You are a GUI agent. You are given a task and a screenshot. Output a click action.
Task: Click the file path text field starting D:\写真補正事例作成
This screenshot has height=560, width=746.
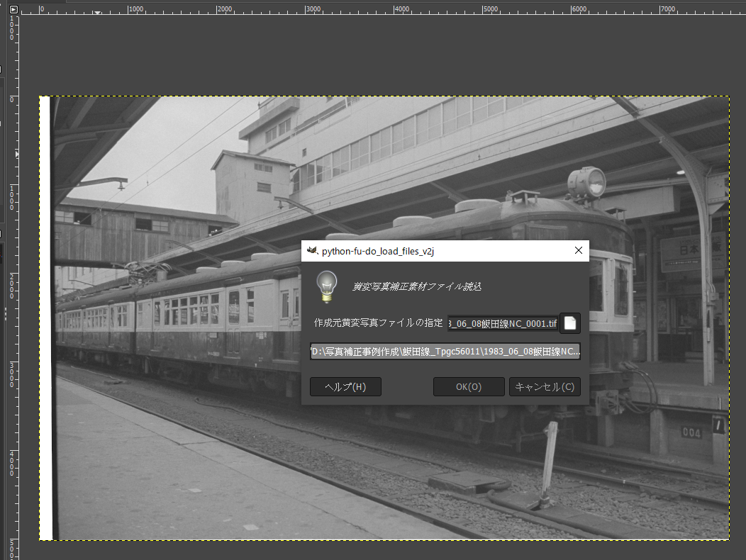445,352
